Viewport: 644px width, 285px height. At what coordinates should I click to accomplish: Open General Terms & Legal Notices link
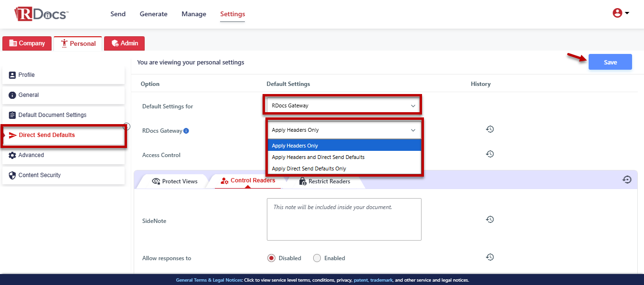coord(209,280)
